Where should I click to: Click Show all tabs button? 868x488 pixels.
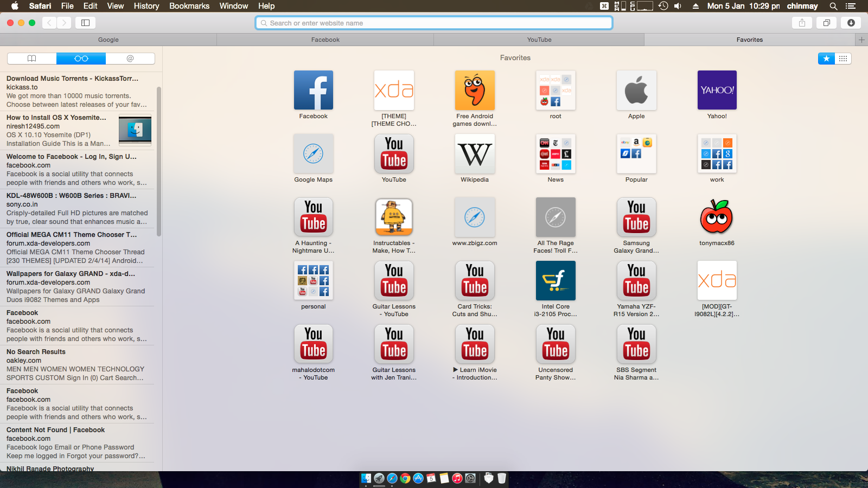(827, 23)
